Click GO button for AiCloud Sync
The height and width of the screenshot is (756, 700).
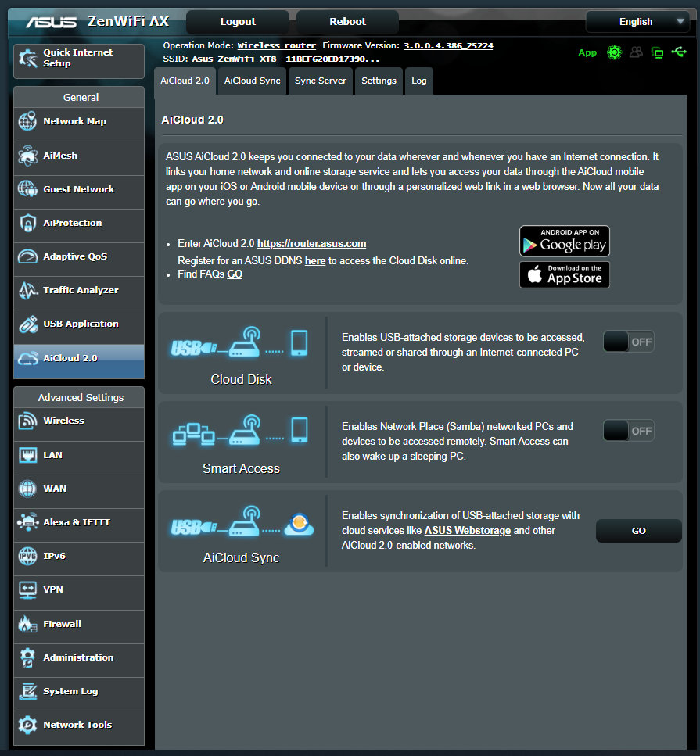(639, 531)
